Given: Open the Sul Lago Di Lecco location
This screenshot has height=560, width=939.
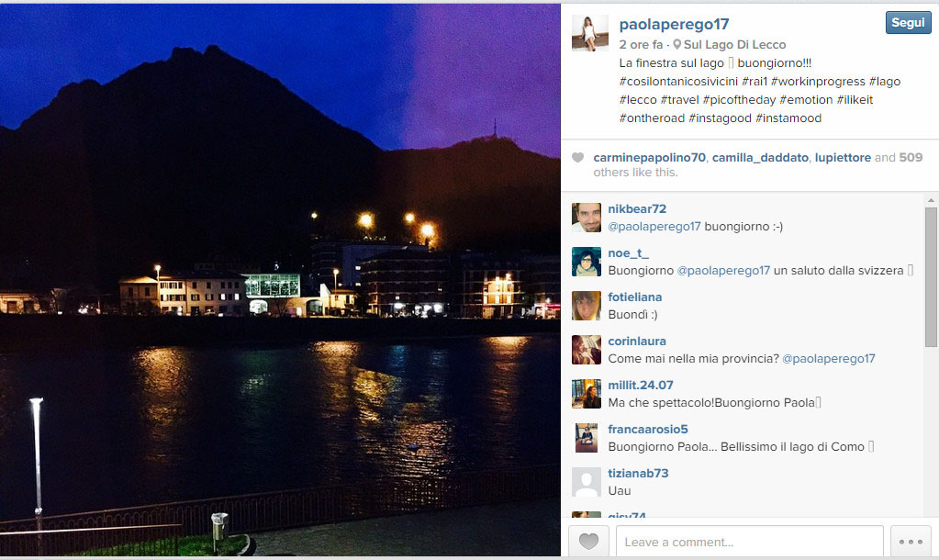Looking at the screenshot, I should point(735,44).
